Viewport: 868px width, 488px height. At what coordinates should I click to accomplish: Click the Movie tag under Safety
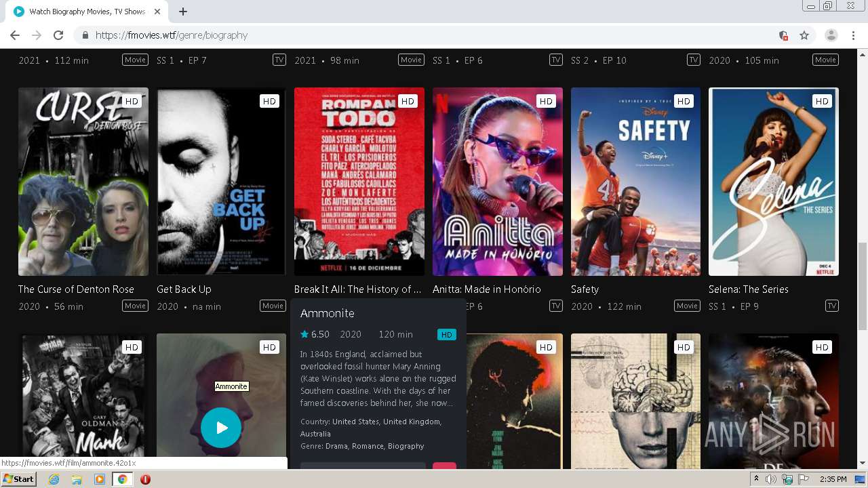(687, 306)
